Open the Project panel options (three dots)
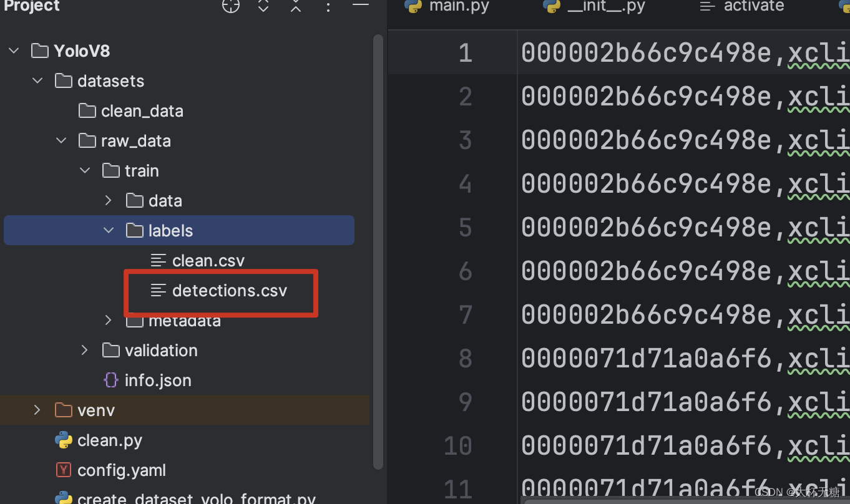Screen dimensions: 850x504 328,6
